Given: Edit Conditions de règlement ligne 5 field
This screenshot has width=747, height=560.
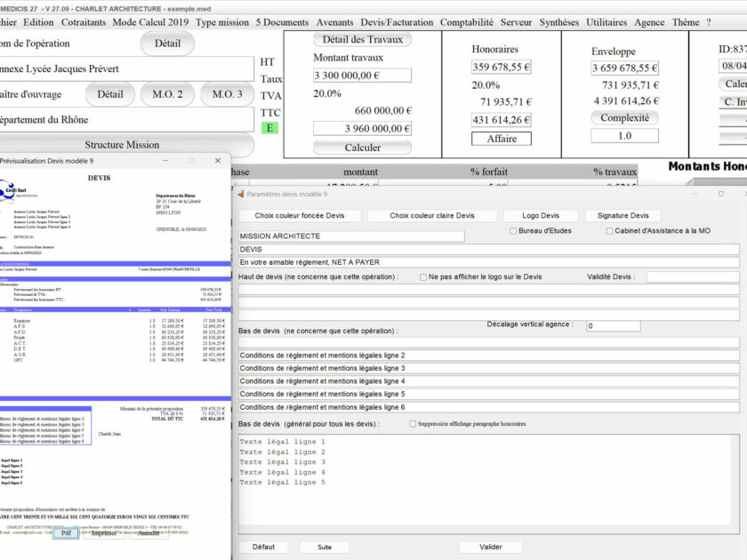Looking at the screenshot, I should (x=489, y=395).
